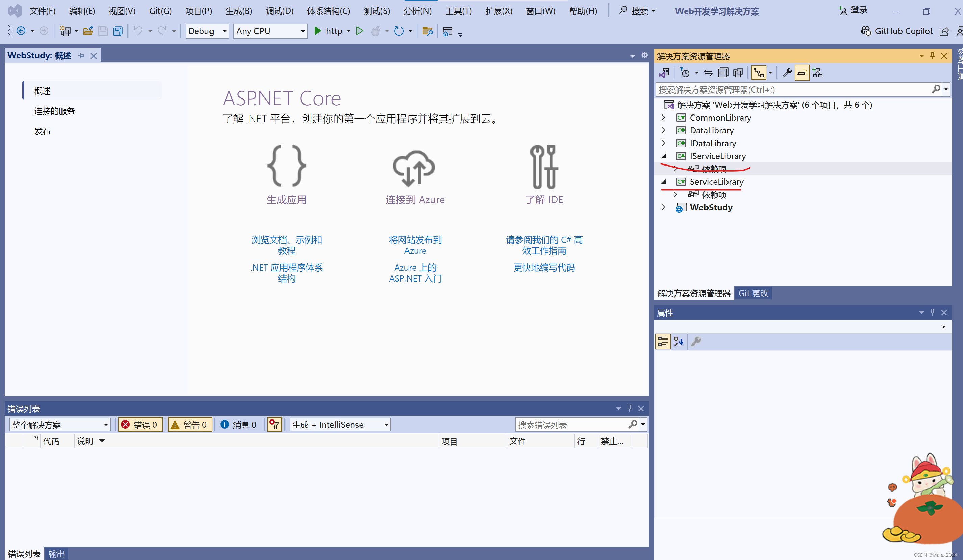Click the build-only filter icon in Error List
963x560 pixels.
[x=274, y=425]
